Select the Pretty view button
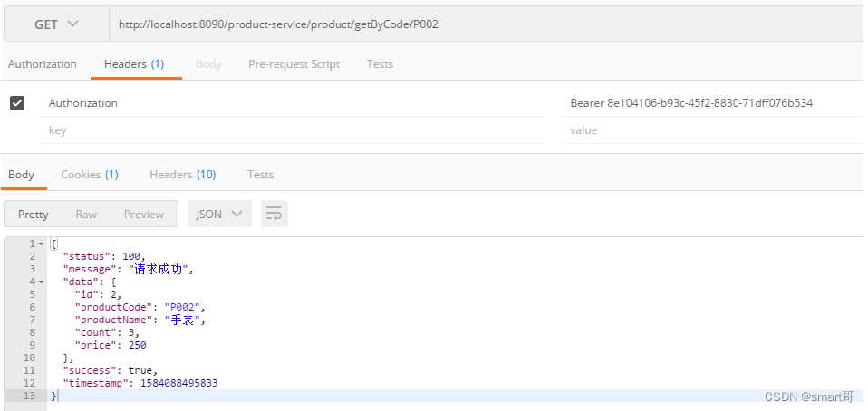This screenshot has height=411, width=868. (x=34, y=214)
